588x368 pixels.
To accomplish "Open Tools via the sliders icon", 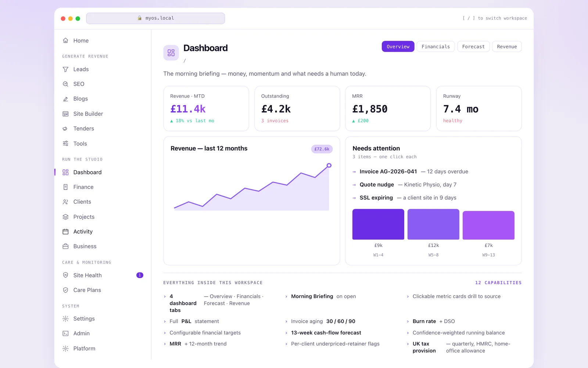I will point(65,144).
